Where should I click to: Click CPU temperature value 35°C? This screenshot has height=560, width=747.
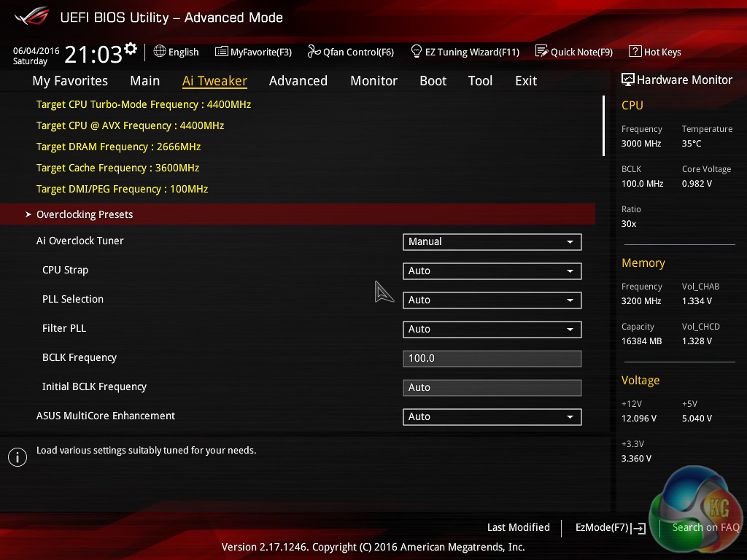coord(692,144)
